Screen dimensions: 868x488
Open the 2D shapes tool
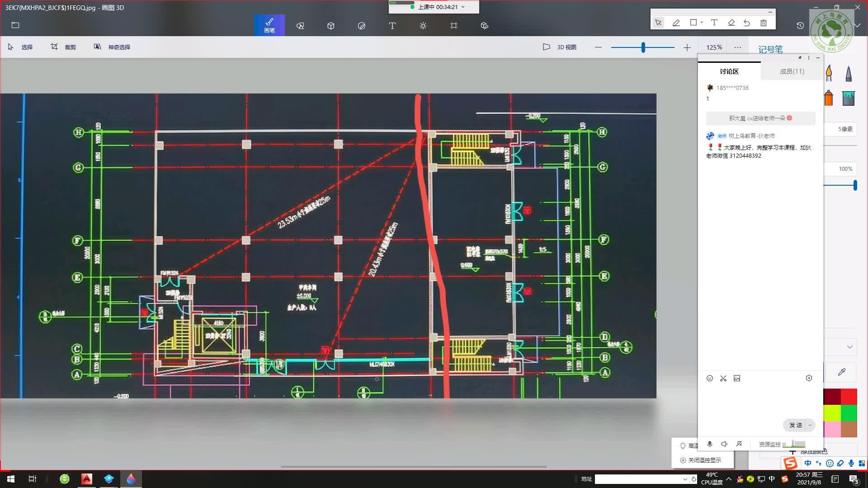(300, 26)
